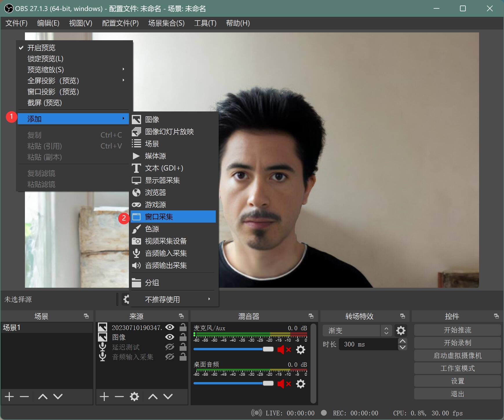Click 开始推流 start streaming button
This screenshot has width=504, height=420.
[457, 330]
